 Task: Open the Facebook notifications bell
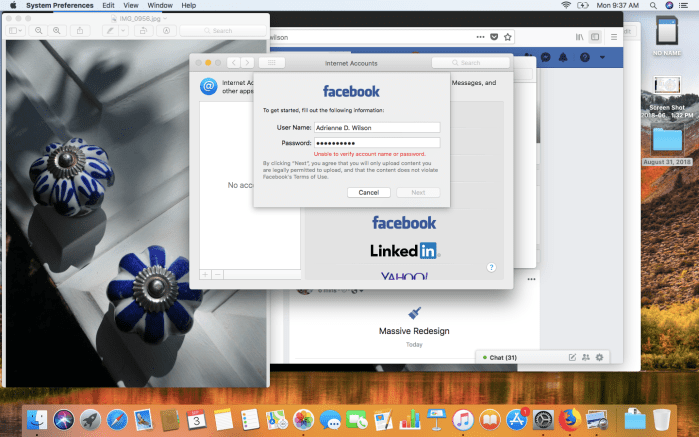pyautogui.click(x=565, y=58)
